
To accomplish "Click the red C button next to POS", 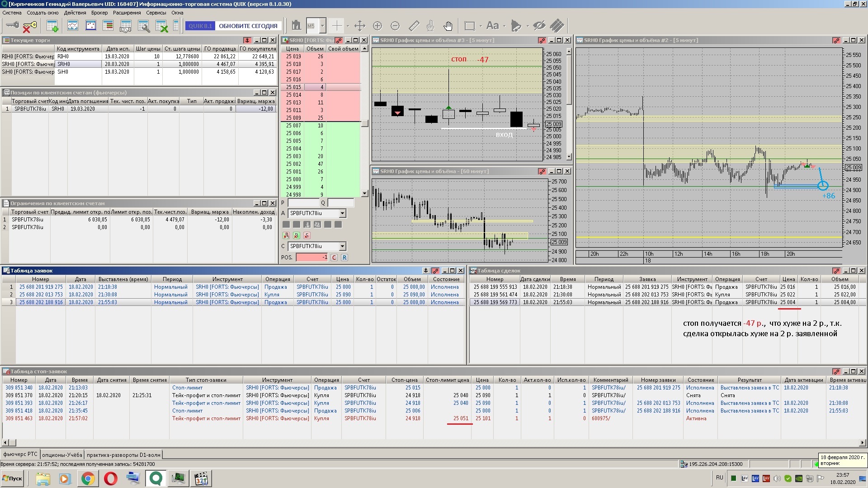I will pyautogui.click(x=334, y=258).
